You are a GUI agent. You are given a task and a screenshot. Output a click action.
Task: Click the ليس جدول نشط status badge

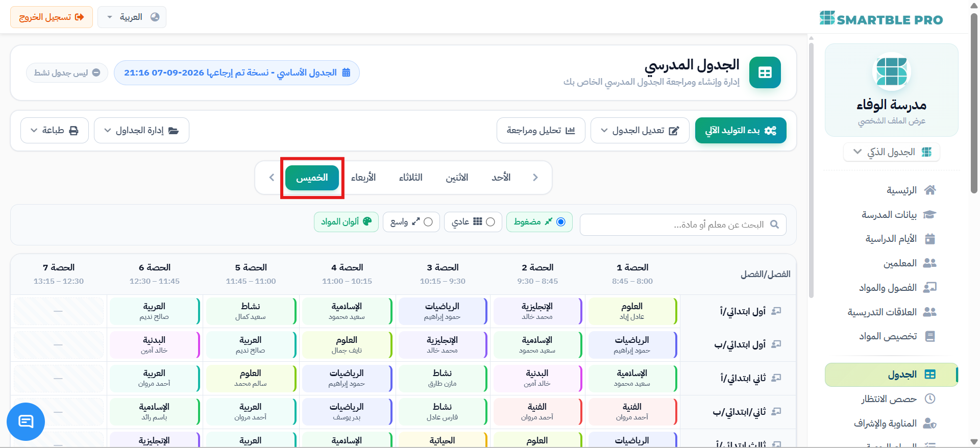67,72
